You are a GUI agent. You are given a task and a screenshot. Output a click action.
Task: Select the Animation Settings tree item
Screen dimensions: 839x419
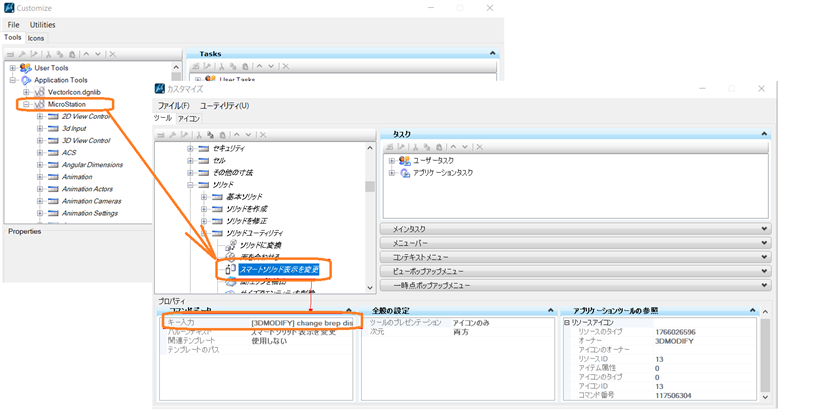[x=90, y=213]
